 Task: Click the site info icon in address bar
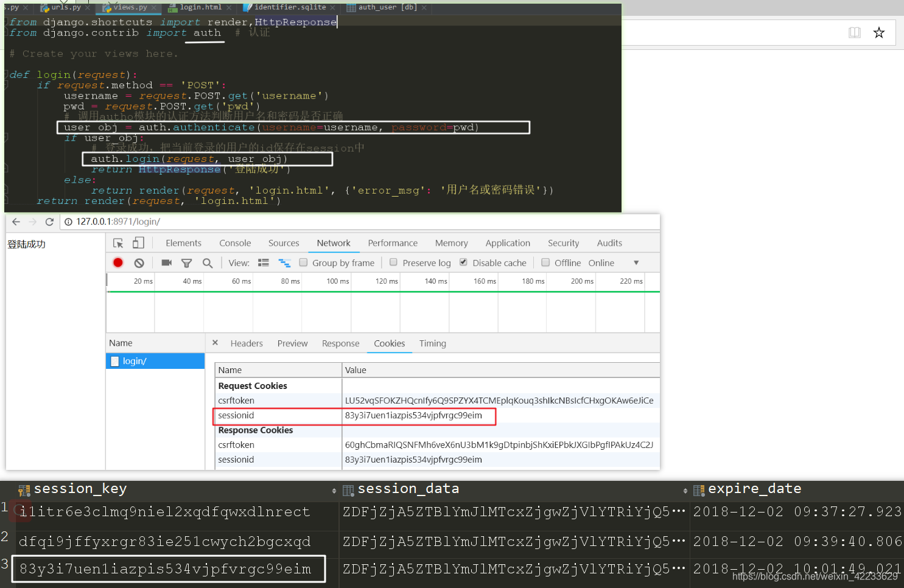coord(69,222)
